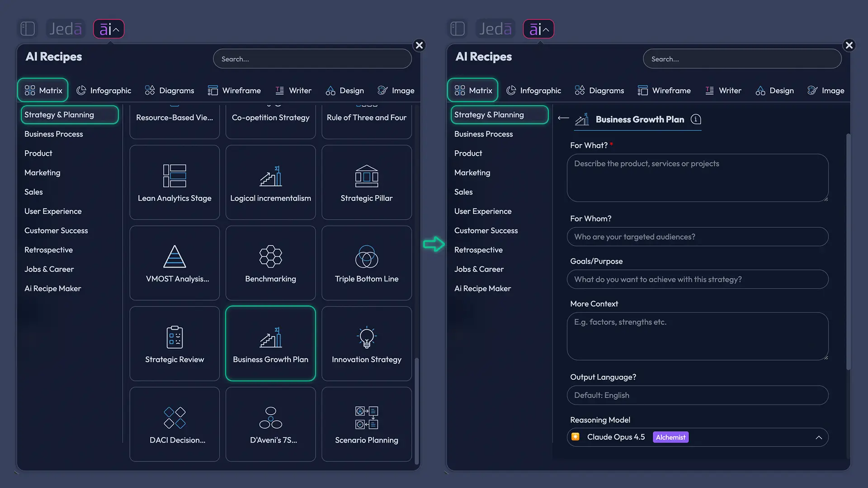The width and height of the screenshot is (868, 488).
Task: Expand the Reasoning Model dropdown
Action: [x=698, y=437]
